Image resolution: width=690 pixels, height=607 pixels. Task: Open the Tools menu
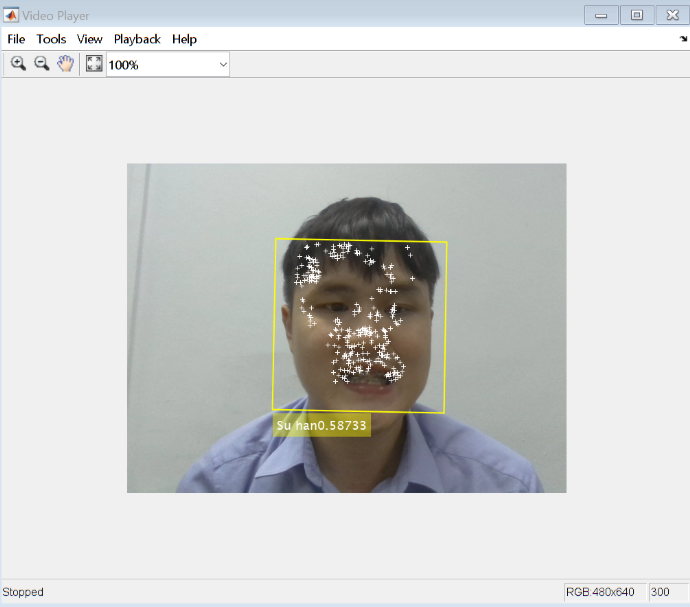point(51,39)
